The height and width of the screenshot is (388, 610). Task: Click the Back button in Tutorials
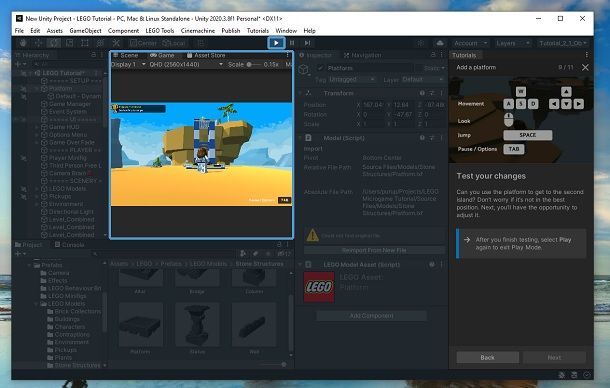(487, 357)
